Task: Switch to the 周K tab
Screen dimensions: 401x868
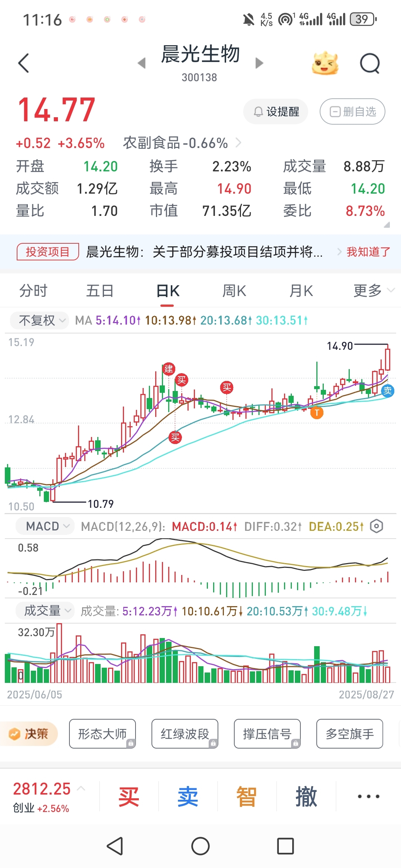Action: pos(234,291)
